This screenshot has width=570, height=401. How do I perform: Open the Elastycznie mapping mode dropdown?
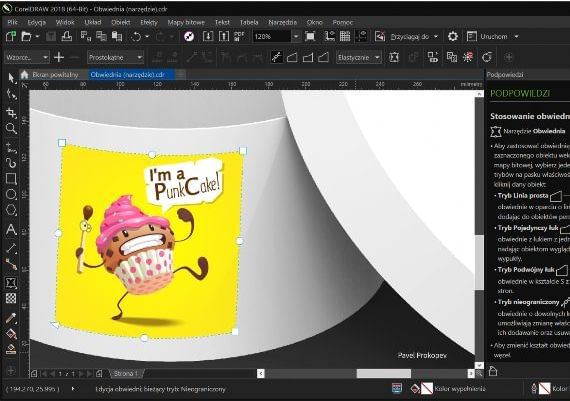tap(359, 57)
